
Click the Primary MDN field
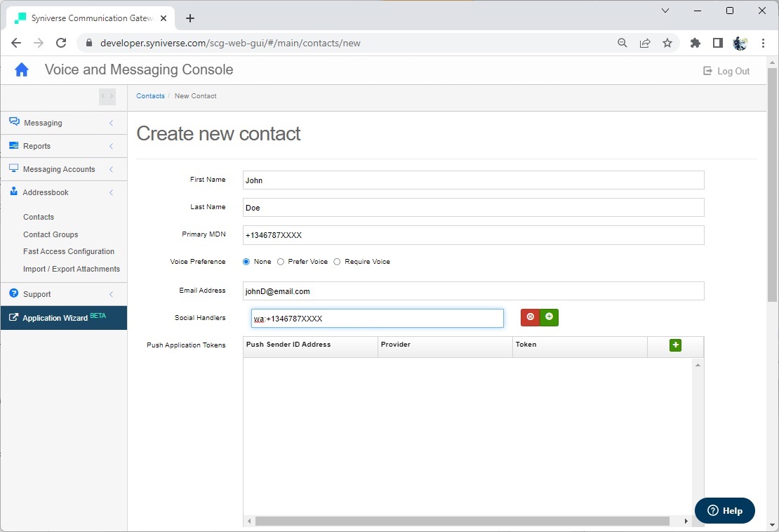[474, 235]
